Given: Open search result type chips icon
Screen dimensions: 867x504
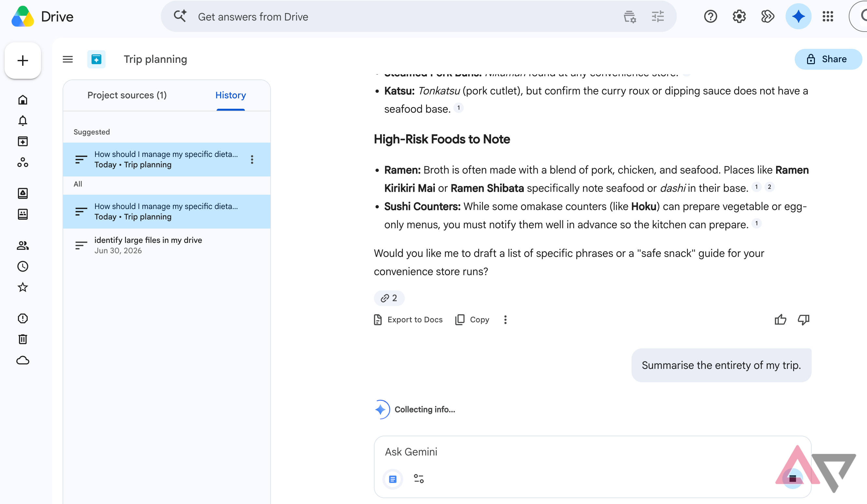Looking at the screenshot, I should pos(630,17).
